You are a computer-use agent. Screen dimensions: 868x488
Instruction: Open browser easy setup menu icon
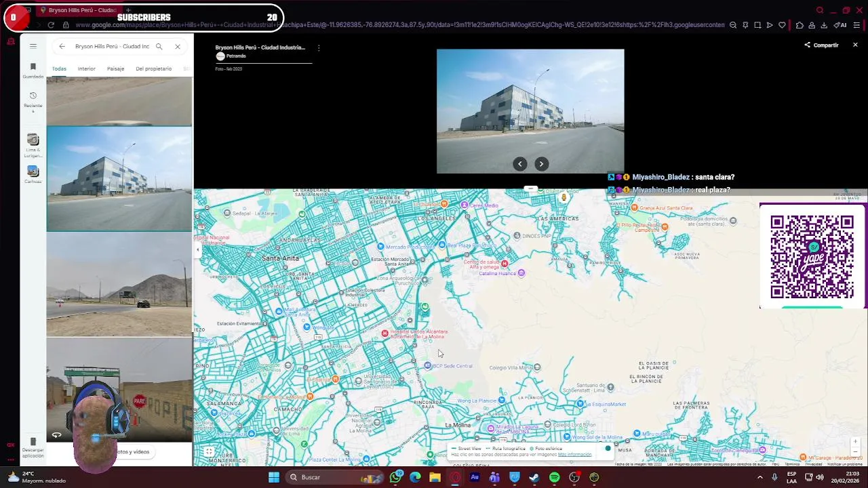pyautogui.click(x=856, y=25)
